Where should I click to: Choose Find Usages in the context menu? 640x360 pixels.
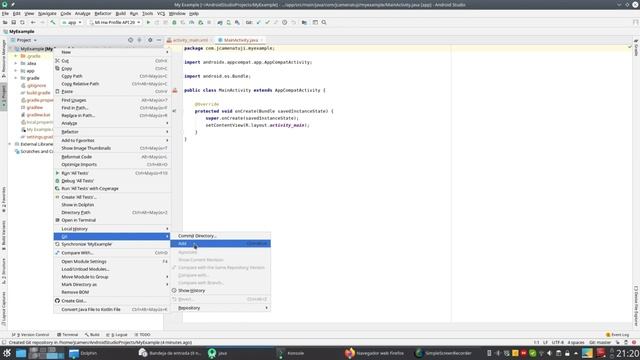coord(112,100)
